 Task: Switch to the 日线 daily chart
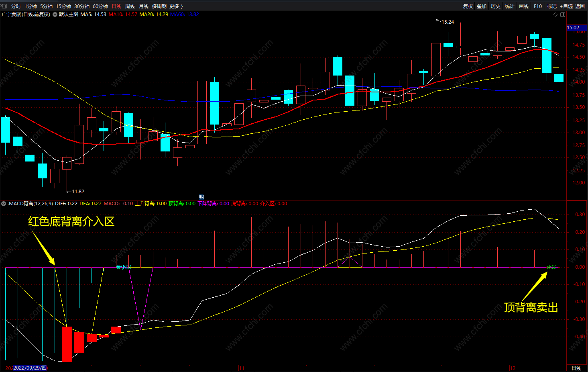coord(116,6)
